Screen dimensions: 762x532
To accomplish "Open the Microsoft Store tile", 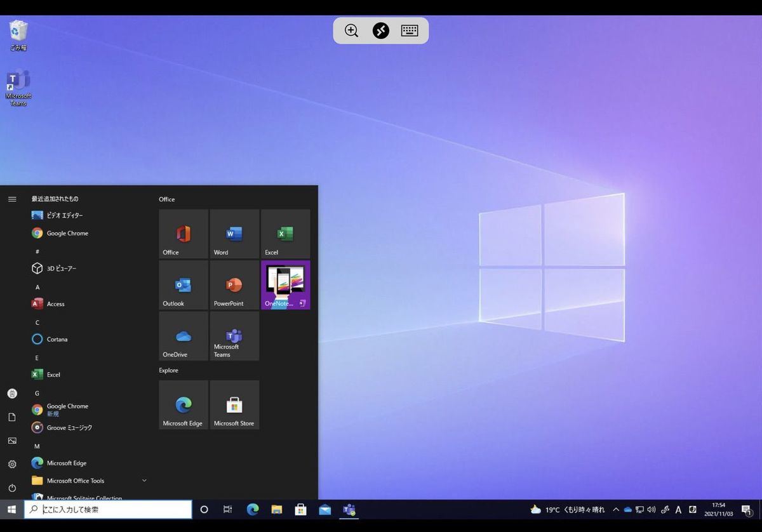I will pyautogui.click(x=234, y=405).
